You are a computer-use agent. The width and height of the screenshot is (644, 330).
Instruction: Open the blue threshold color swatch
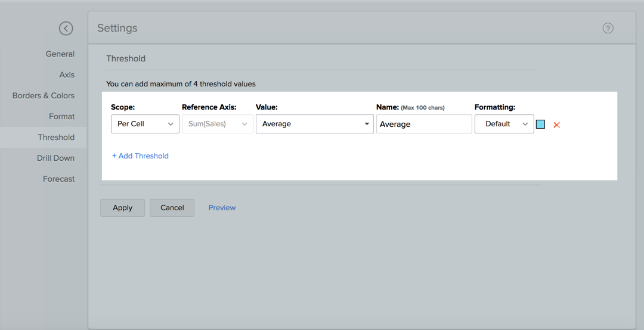(540, 124)
